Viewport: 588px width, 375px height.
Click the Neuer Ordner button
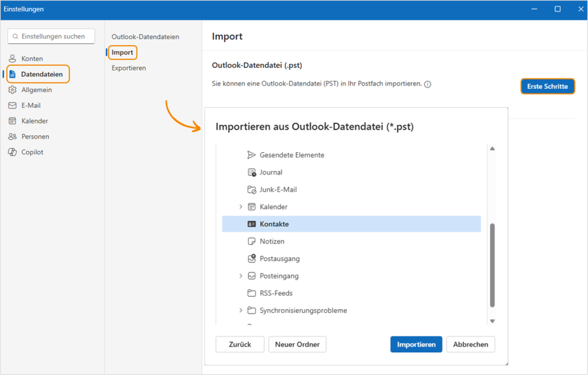pyautogui.click(x=297, y=344)
